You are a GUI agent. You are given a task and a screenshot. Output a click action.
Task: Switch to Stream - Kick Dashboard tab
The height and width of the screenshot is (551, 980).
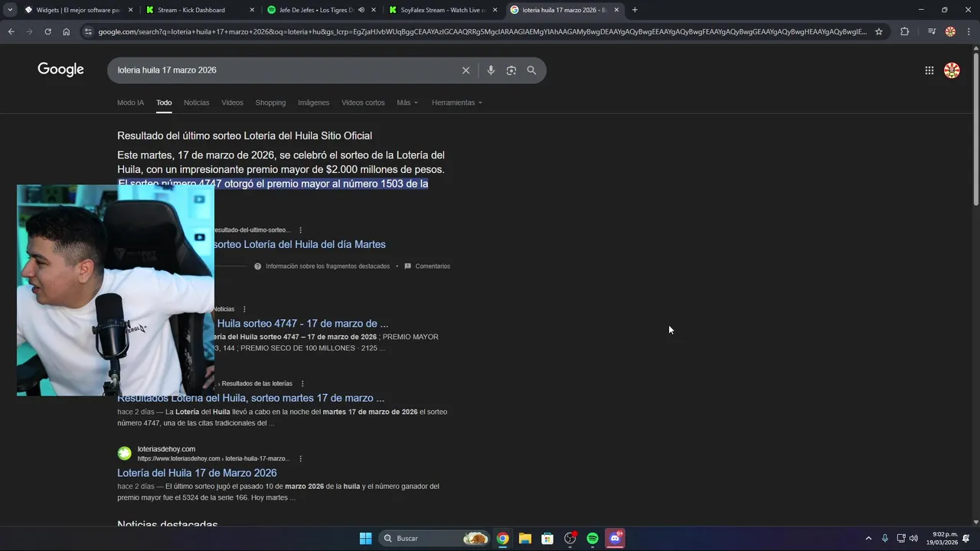coord(201,10)
